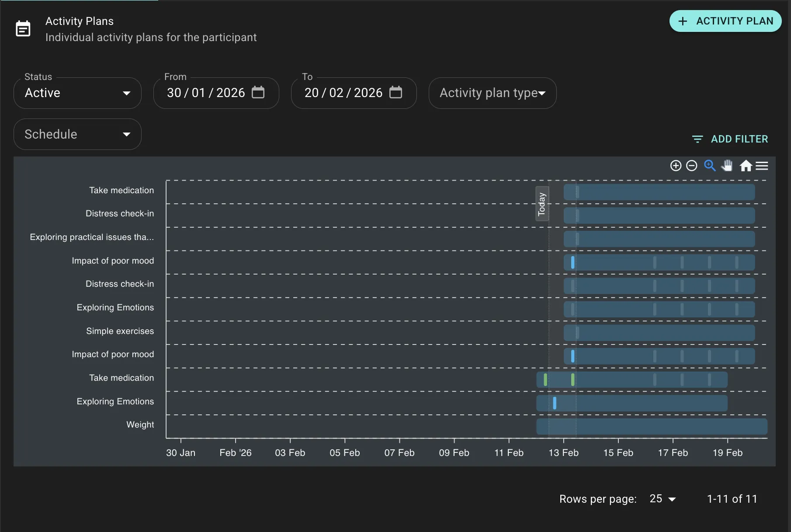
Task: Click the Activity Plan add button
Action: [725, 21]
